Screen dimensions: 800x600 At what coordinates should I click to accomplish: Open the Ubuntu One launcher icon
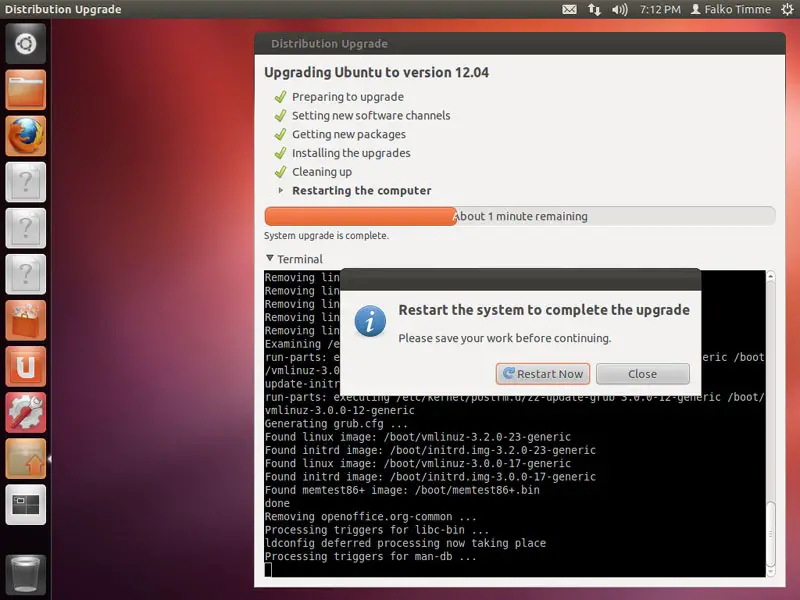click(x=26, y=366)
